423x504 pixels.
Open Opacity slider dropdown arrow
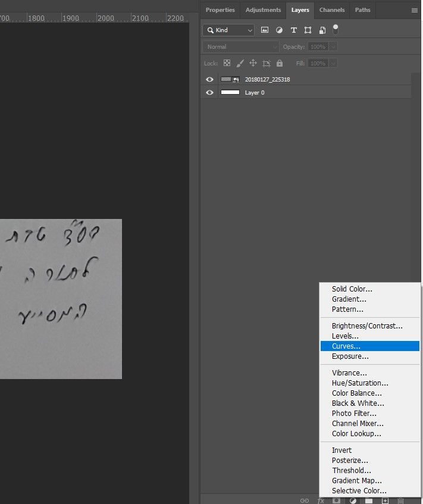(334, 47)
